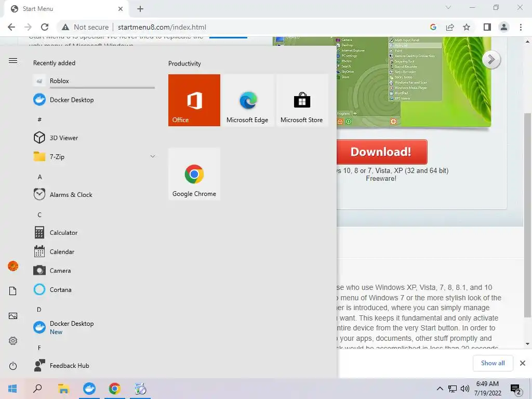Image resolution: width=532 pixels, height=399 pixels.
Task: Expand the 7-Zip folder chevron
Action: pos(153,156)
